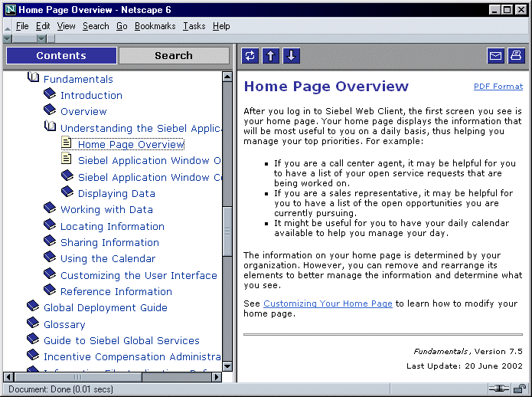Go to previous topic with up arrow
The image size is (532, 397).
click(x=271, y=56)
